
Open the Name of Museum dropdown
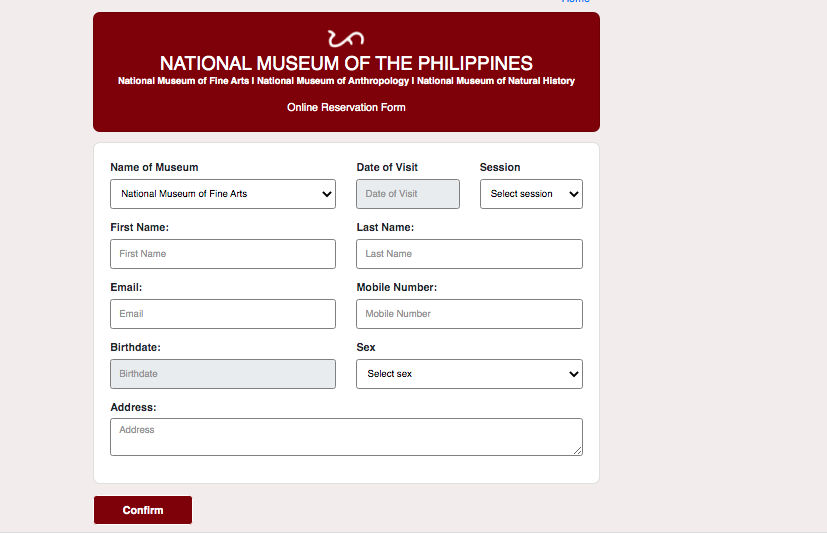(223, 194)
